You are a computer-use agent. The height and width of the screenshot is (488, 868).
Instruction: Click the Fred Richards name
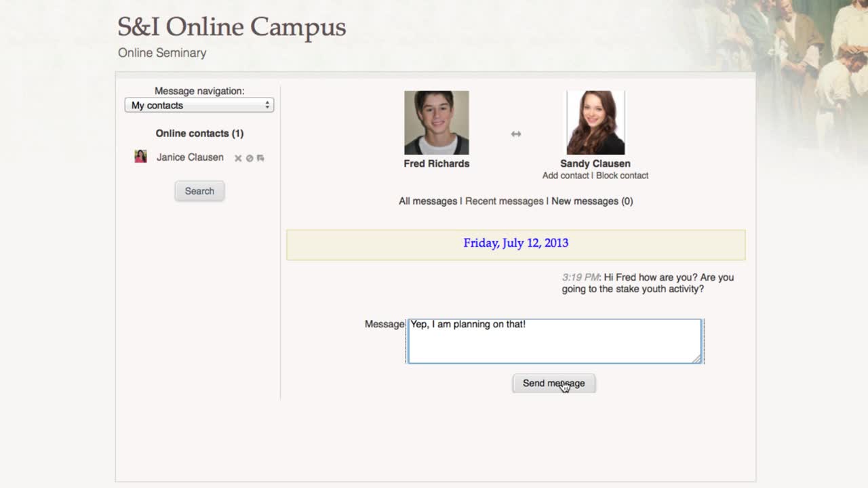(x=436, y=163)
